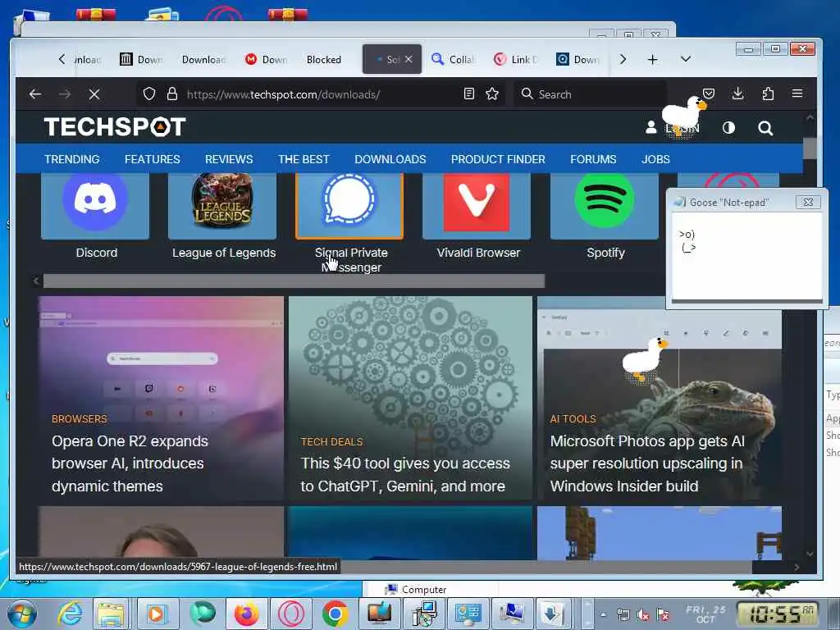Go back with Firefox back arrow
The image size is (840, 630).
click(35, 94)
